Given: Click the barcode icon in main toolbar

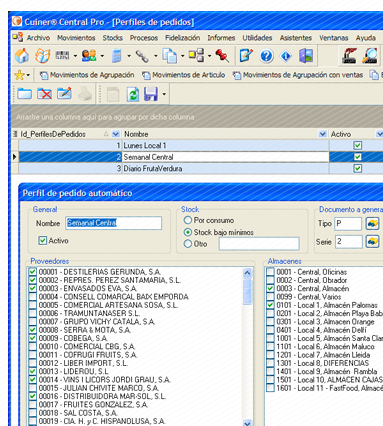Looking at the screenshot, I should pos(63,55).
